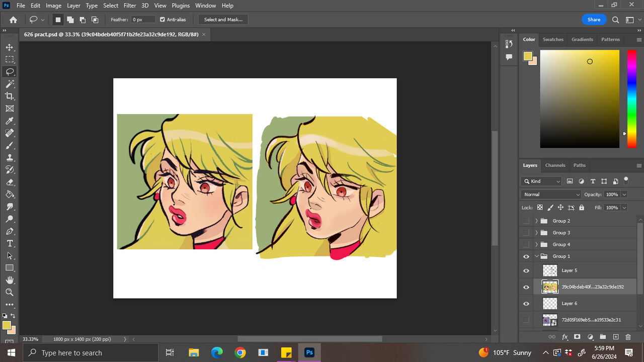The width and height of the screenshot is (644, 362).
Task: Select the Crop tool
Action: (x=10, y=96)
